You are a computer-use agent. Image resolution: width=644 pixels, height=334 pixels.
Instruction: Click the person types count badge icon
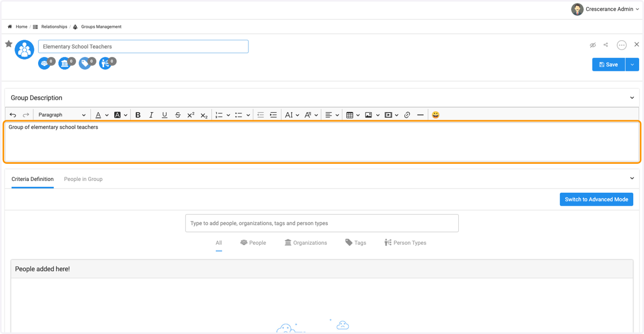(x=105, y=64)
